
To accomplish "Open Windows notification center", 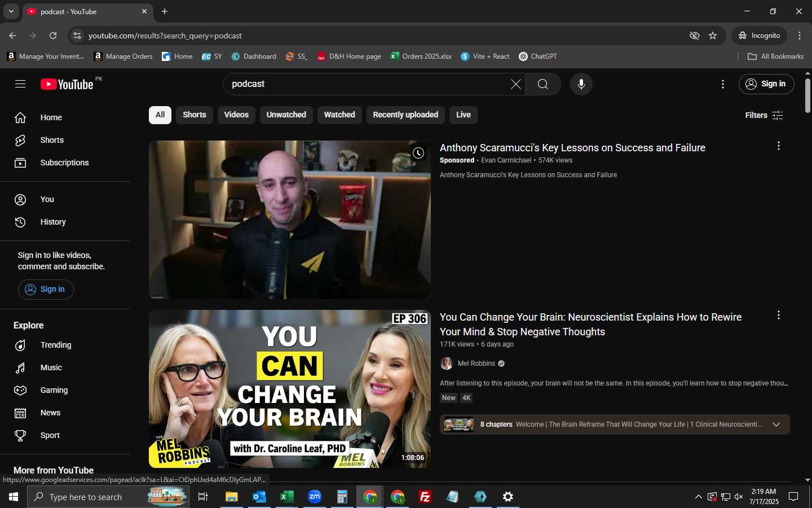I will tap(793, 497).
